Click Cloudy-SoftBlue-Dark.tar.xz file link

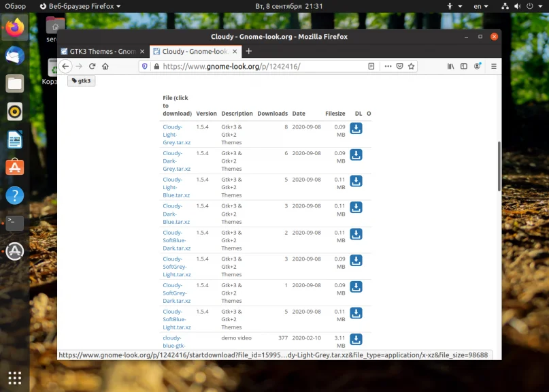pos(176,240)
